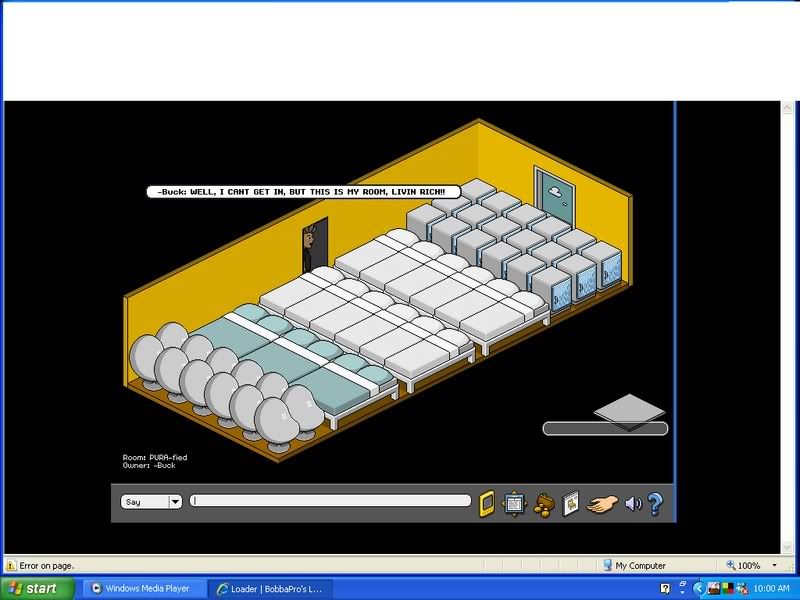Screen dimensions: 800x600
Task: Click the gray tile above the bar
Action: tap(628, 409)
